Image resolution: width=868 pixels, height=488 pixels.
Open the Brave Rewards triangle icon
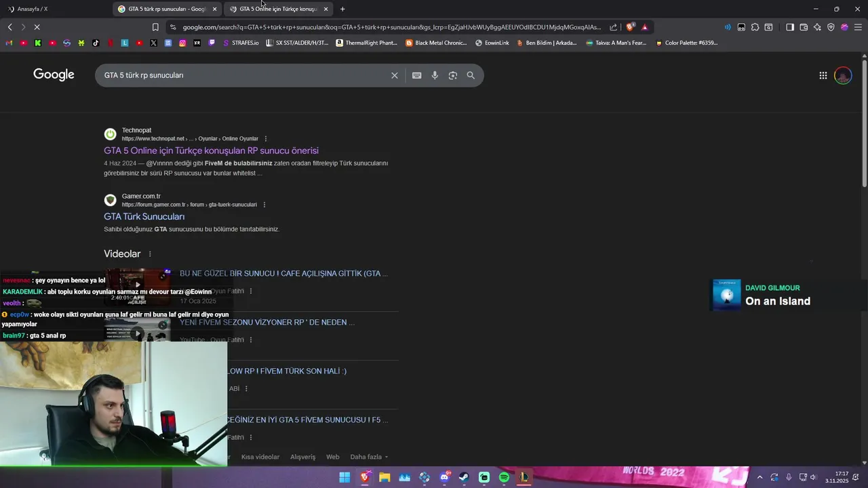click(x=644, y=27)
